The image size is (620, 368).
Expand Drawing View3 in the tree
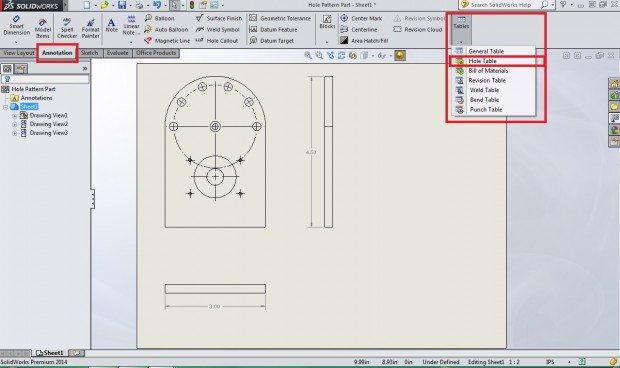pos(15,134)
